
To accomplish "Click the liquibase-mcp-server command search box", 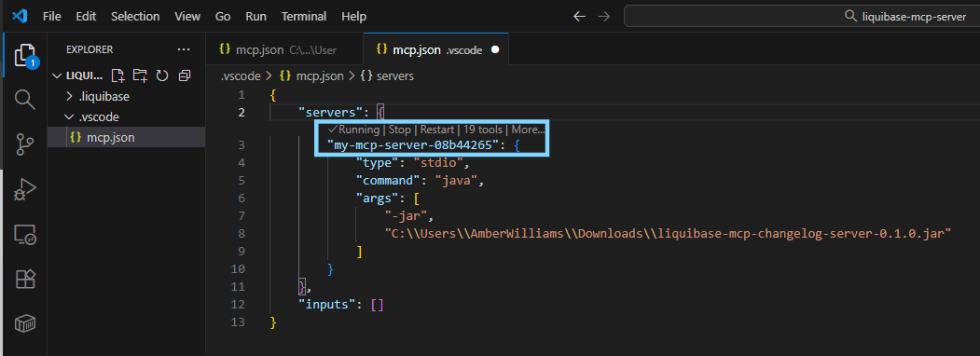I will tap(801, 16).
